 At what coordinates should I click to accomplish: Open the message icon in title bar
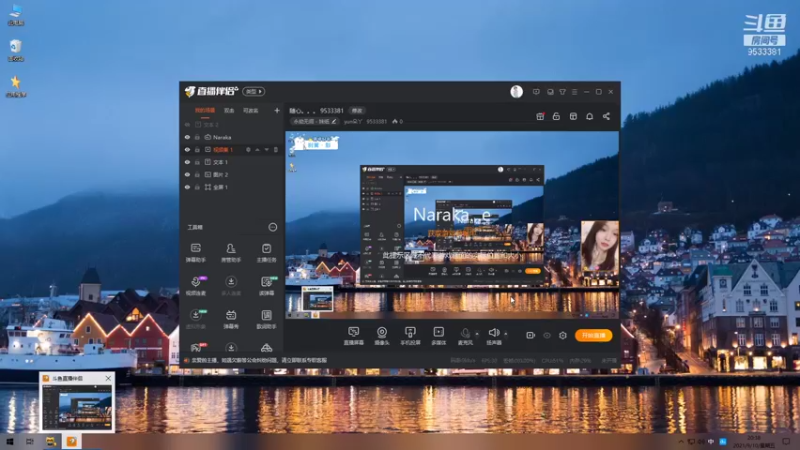[536, 92]
